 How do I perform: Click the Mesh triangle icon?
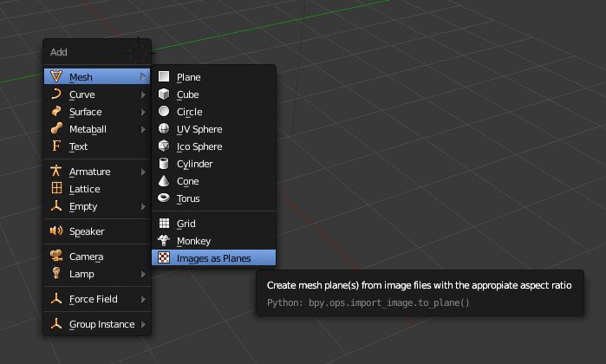pyautogui.click(x=56, y=76)
